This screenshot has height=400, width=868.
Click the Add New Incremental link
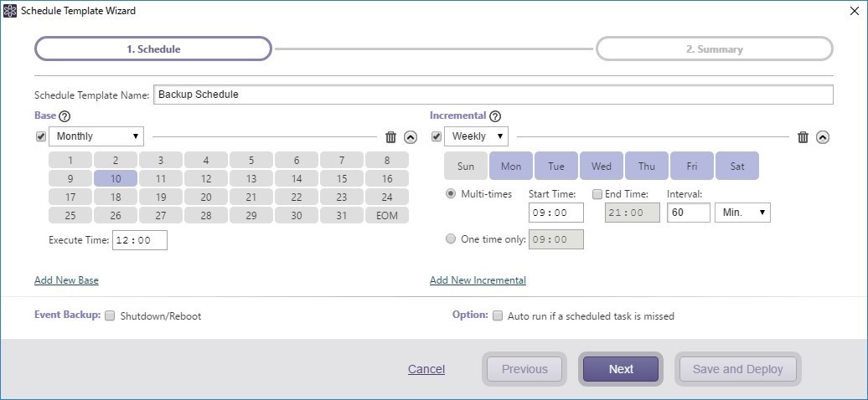[x=478, y=280]
